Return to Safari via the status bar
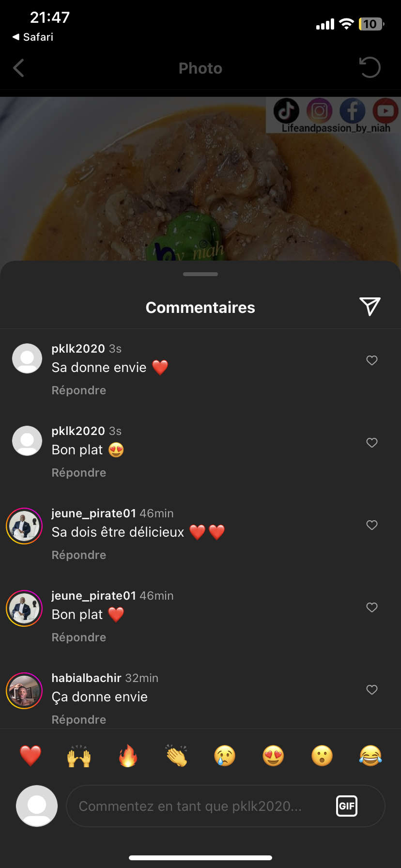 [x=33, y=37]
